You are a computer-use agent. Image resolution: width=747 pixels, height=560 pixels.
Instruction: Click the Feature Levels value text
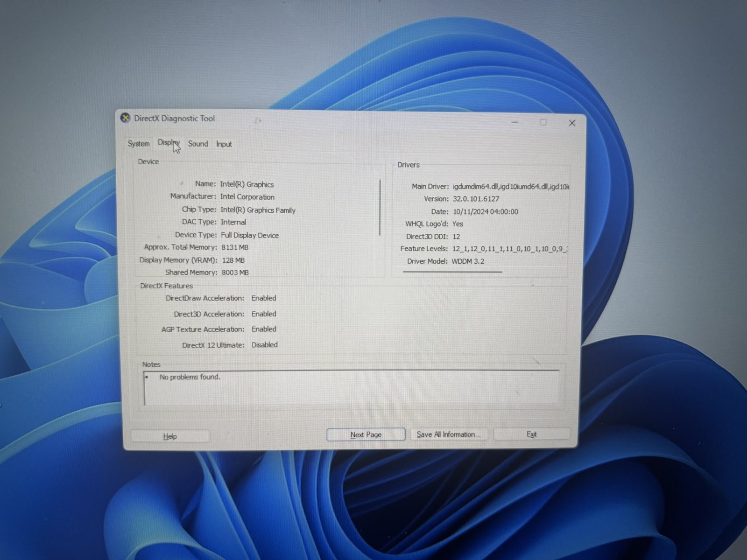[509, 249]
